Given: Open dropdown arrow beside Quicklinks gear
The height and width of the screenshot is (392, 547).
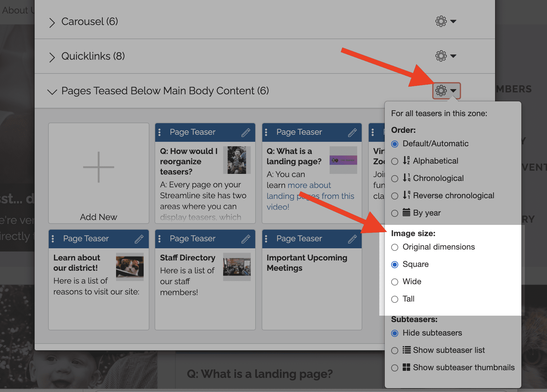Looking at the screenshot, I should (453, 56).
